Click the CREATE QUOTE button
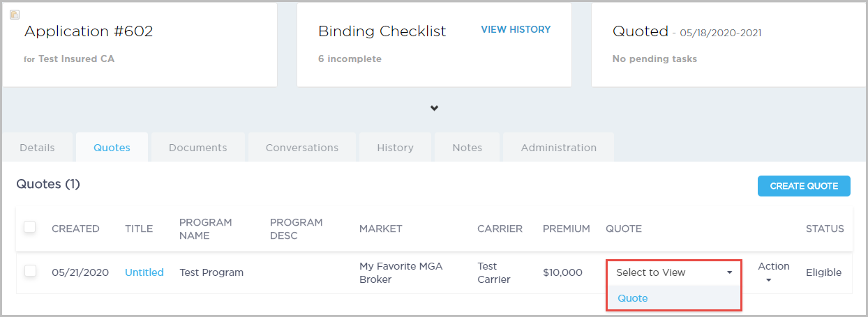 (804, 186)
